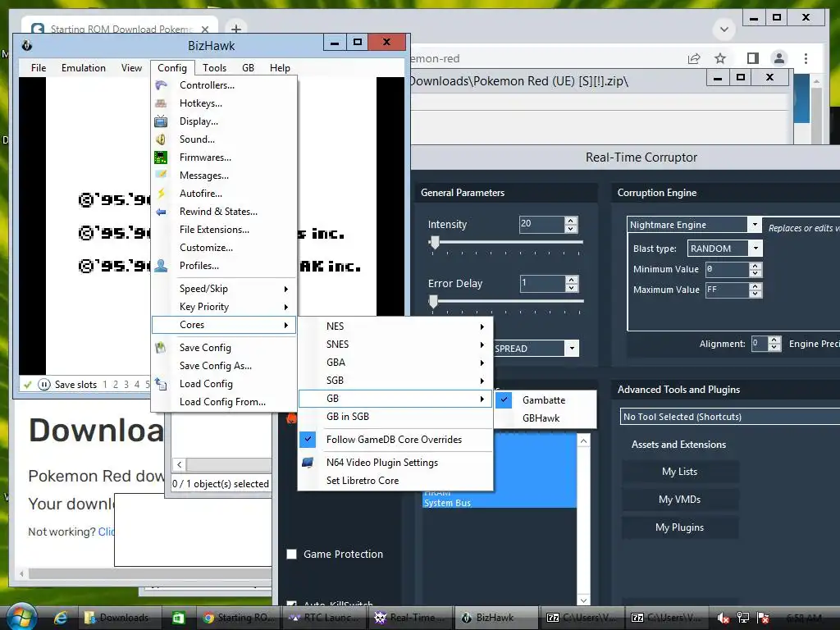Open Nightmare Engine dropdown
Image resolution: width=840 pixels, height=630 pixels.
[x=755, y=225]
